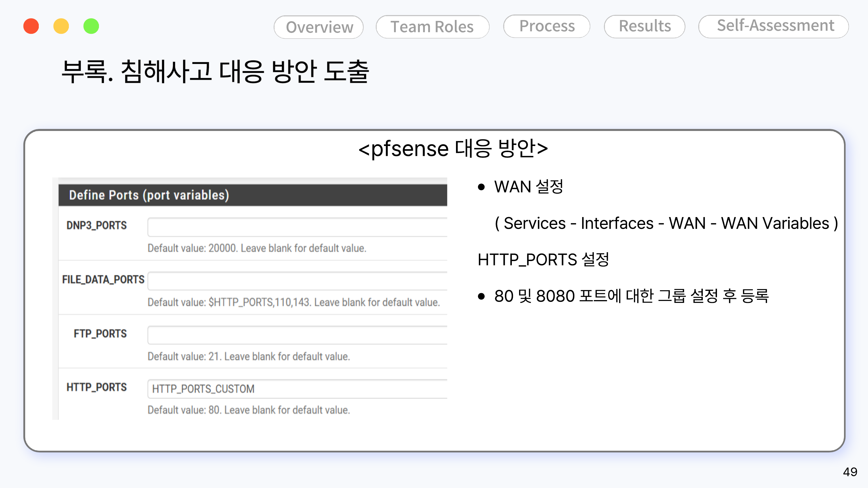Image resolution: width=868 pixels, height=488 pixels.
Task: Focus the FILE_DATA_PORTS input field
Action: 297,281
